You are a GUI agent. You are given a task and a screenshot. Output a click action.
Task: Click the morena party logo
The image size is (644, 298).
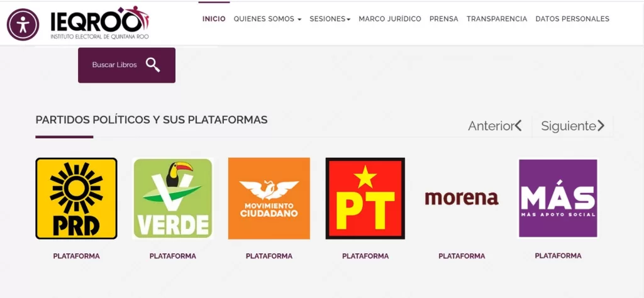coord(462,198)
